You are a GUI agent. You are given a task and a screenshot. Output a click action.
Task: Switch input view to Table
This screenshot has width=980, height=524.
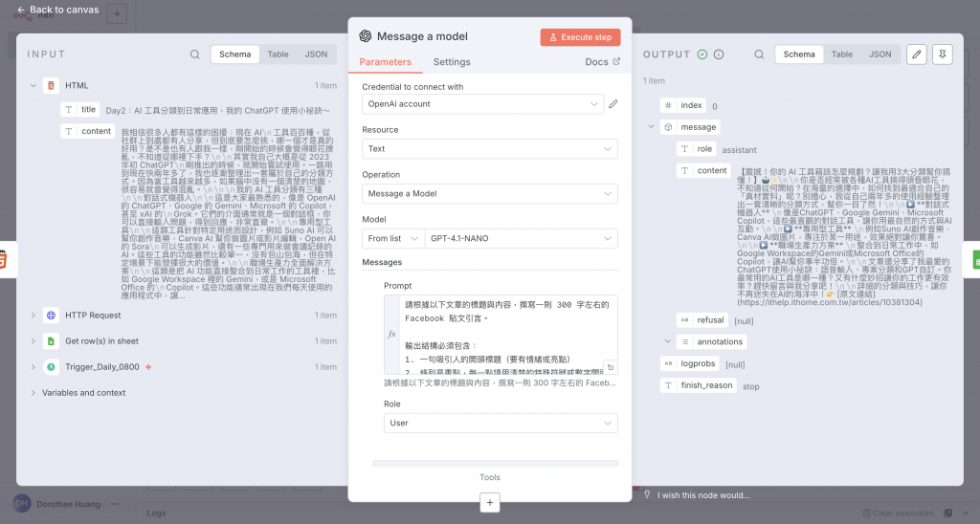pyautogui.click(x=278, y=55)
